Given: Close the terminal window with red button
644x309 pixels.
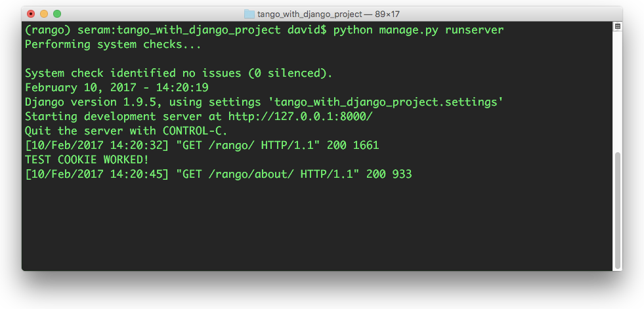Looking at the screenshot, I should tap(31, 14).
